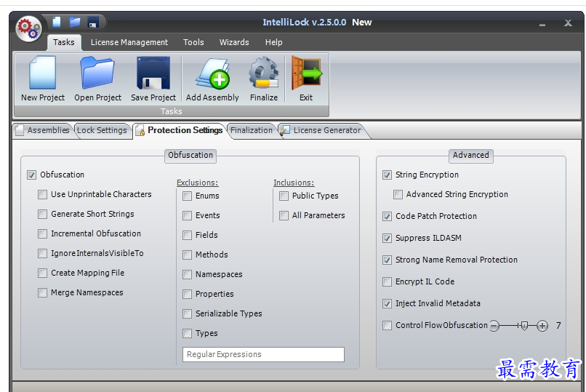Viewport: 586px width, 392px height.
Task: Enable Use Unprintable Characters
Action: (43, 195)
